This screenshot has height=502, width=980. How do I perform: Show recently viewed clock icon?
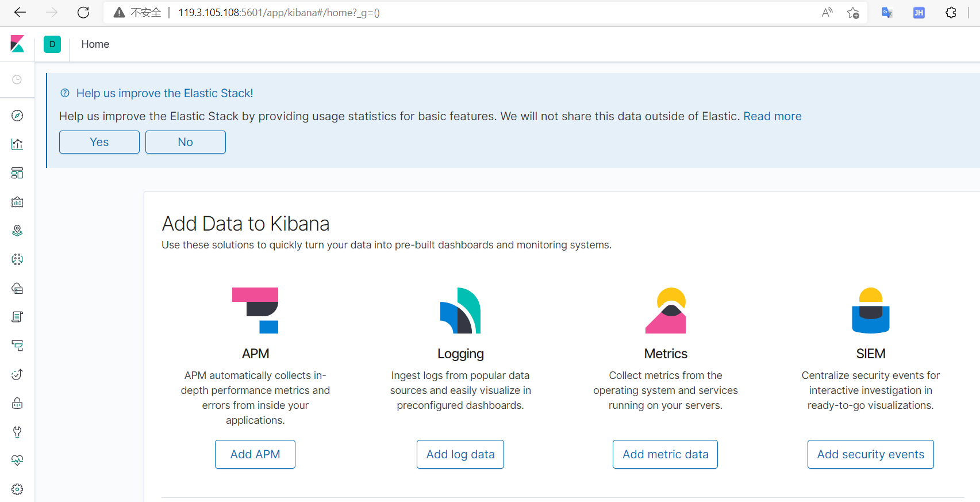tap(17, 79)
